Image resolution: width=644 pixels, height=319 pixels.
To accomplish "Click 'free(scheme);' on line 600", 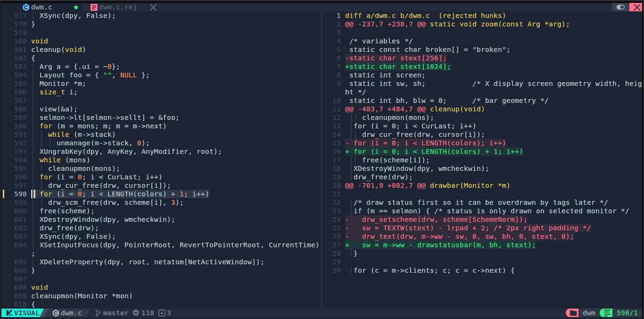I will click(67, 211).
